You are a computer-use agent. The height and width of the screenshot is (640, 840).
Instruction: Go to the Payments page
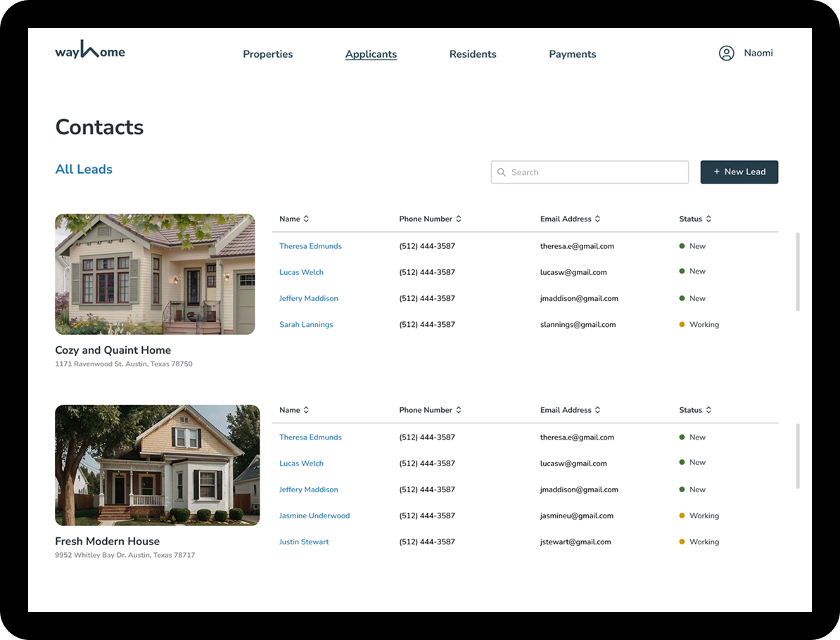572,53
